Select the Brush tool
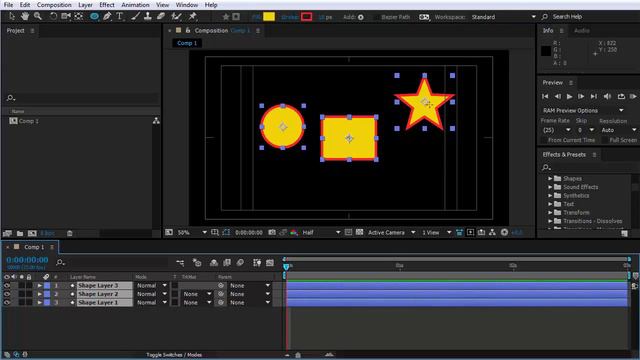 click(136, 16)
